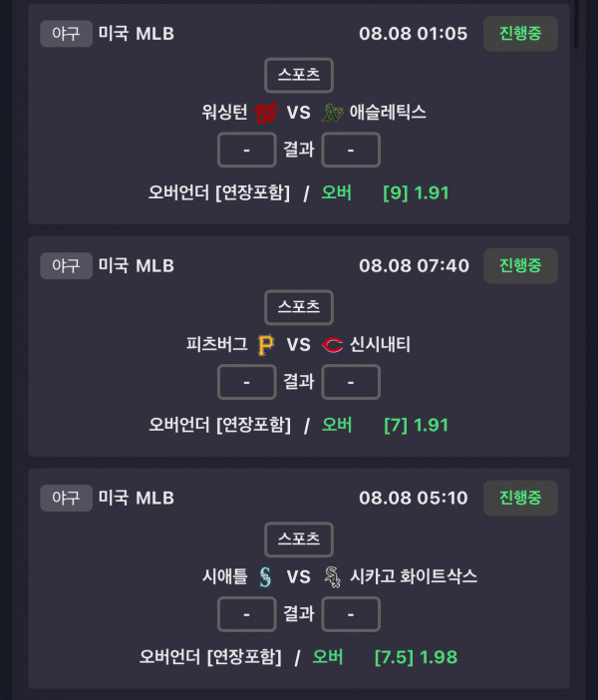Viewport: 598px width, 700px height.
Task: Click the scrollbar thumb at top right
Action: (577, 24)
